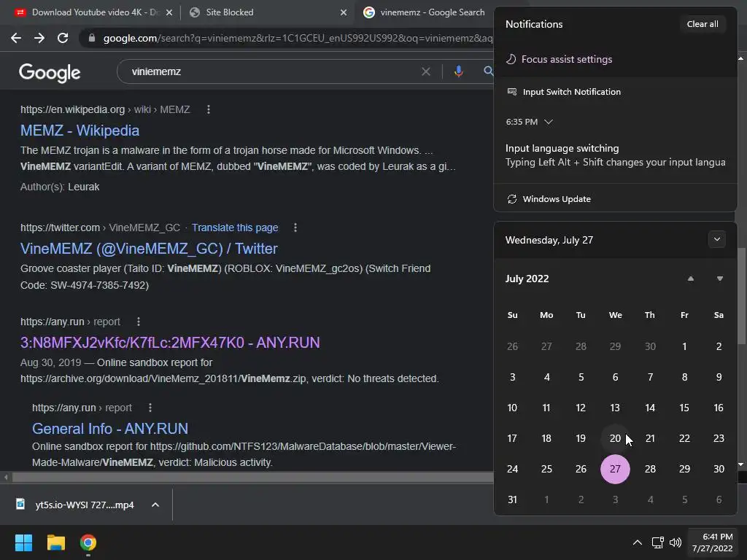Open the purple ANY.RUN result link
Viewport: 747px width, 560px height.
click(170, 343)
